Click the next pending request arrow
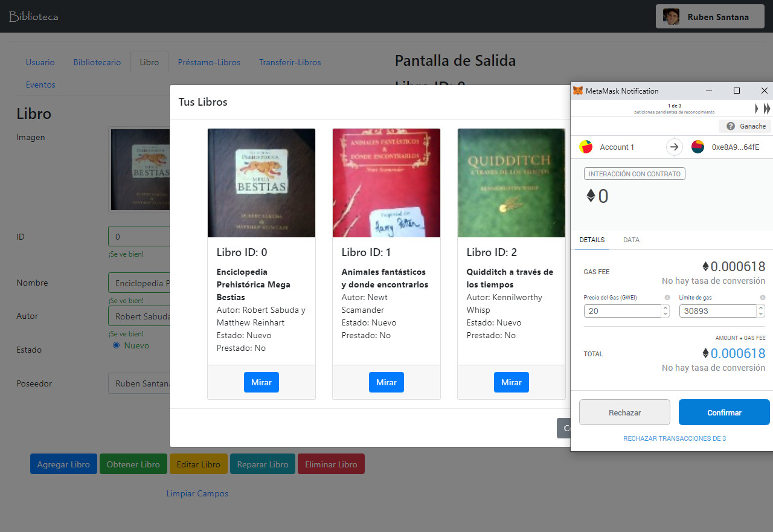The width and height of the screenshot is (773, 532). [756, 108]
